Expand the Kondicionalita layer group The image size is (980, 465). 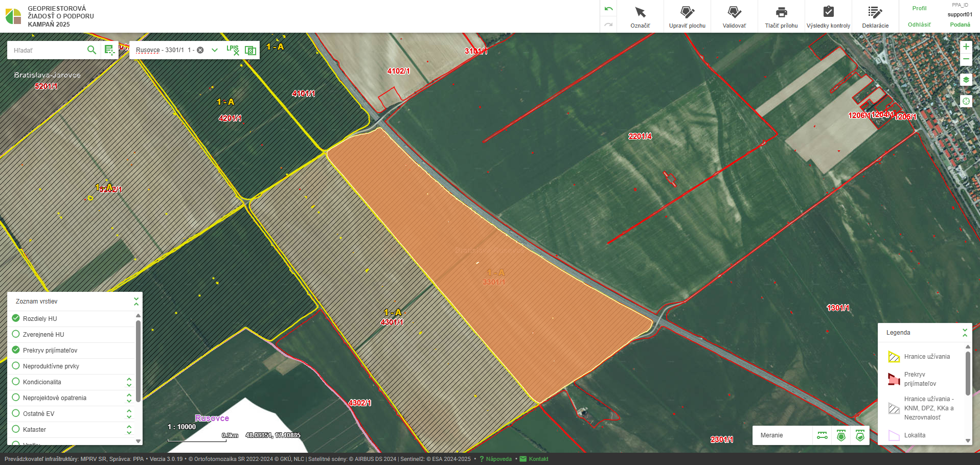click(129, 382)
